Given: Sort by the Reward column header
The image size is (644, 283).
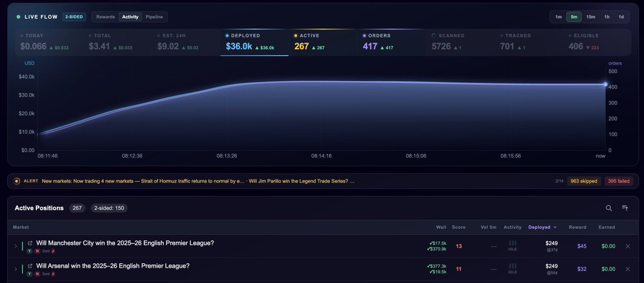Looking at the screenshot, I should (x=577, y=227).
